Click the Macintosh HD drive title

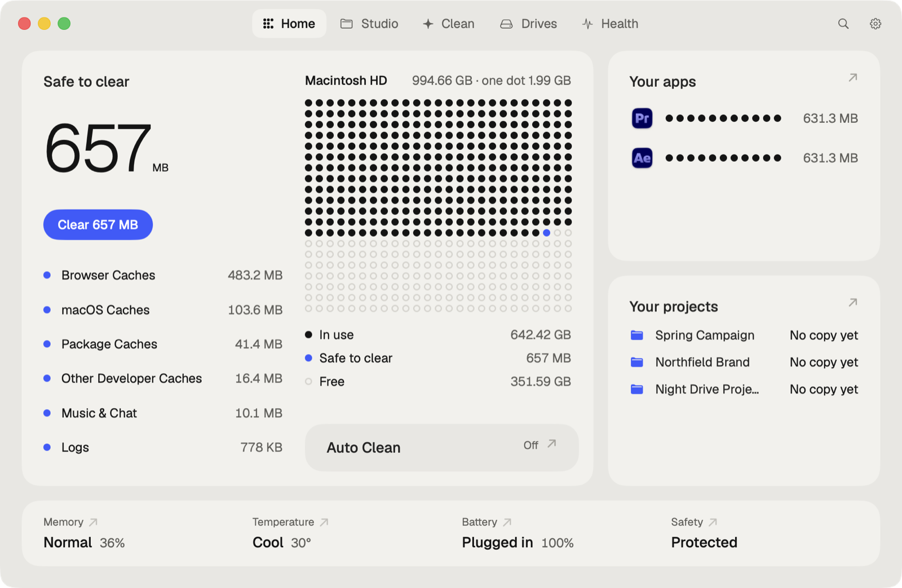click(346, 81)
